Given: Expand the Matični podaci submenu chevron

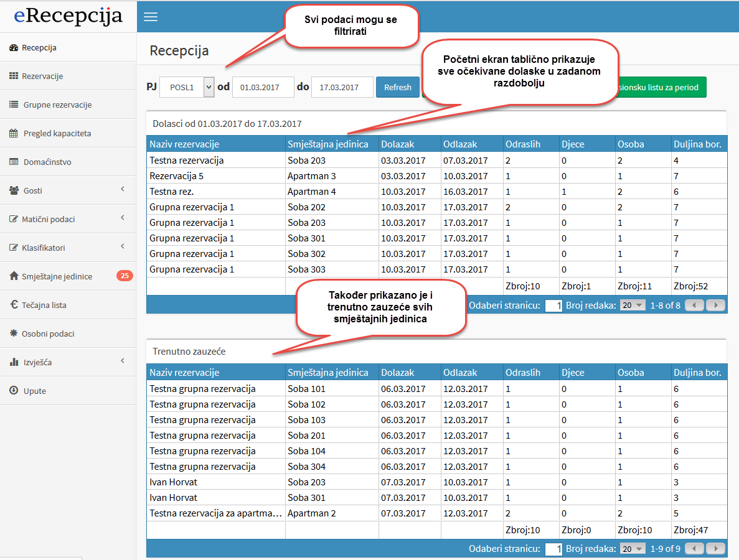Looking at the screenshot, I should coord(123,218).
